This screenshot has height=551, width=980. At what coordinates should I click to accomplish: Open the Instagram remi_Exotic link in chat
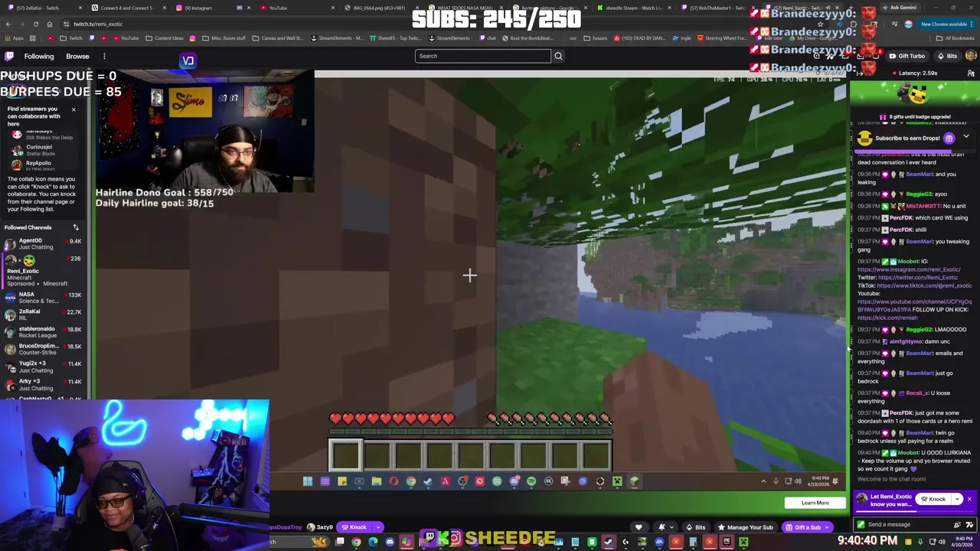pyautogui.click(x=909, y=269)
